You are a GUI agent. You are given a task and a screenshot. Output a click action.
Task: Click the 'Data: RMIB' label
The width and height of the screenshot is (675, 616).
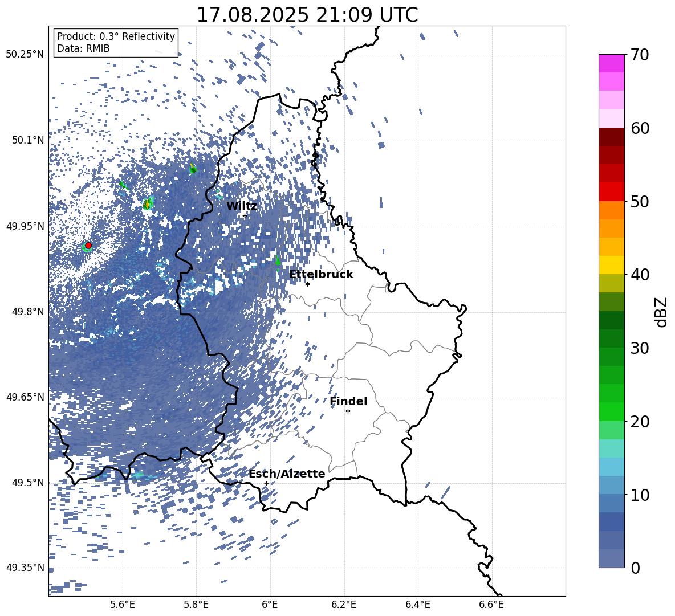click(83, 48)
